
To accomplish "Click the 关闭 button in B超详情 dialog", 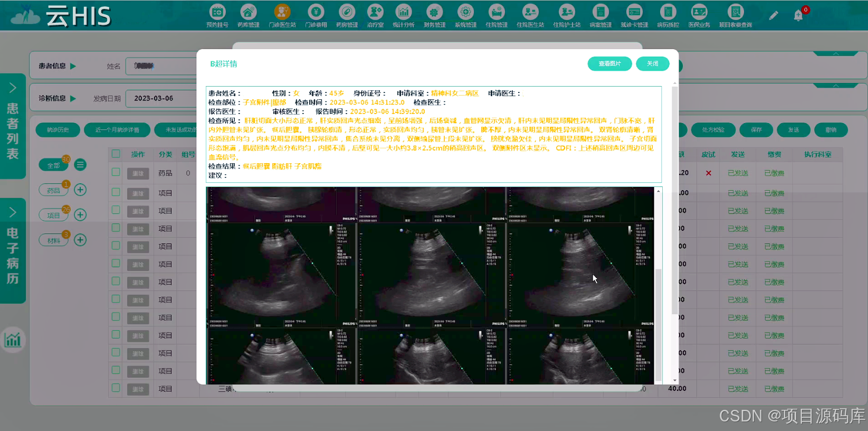I will pos(653,63).
